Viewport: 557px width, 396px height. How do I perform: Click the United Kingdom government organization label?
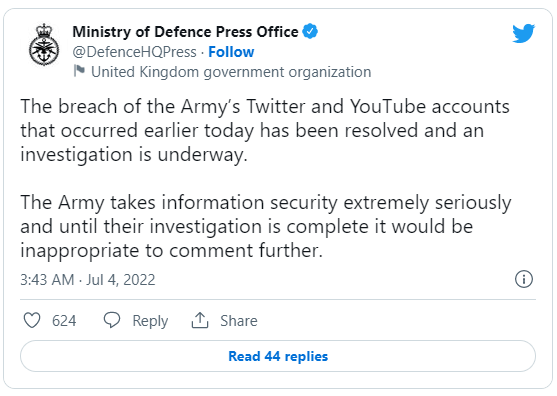coord(231,72)
